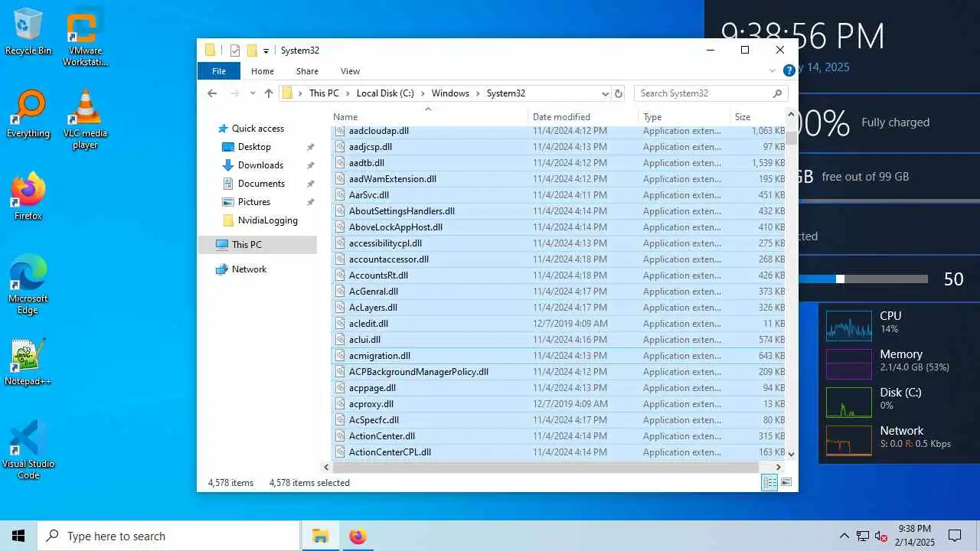Open the File ribbon tab
Image resolution: width=980 pixels, height=551 pixels.
tap(219, 71)
